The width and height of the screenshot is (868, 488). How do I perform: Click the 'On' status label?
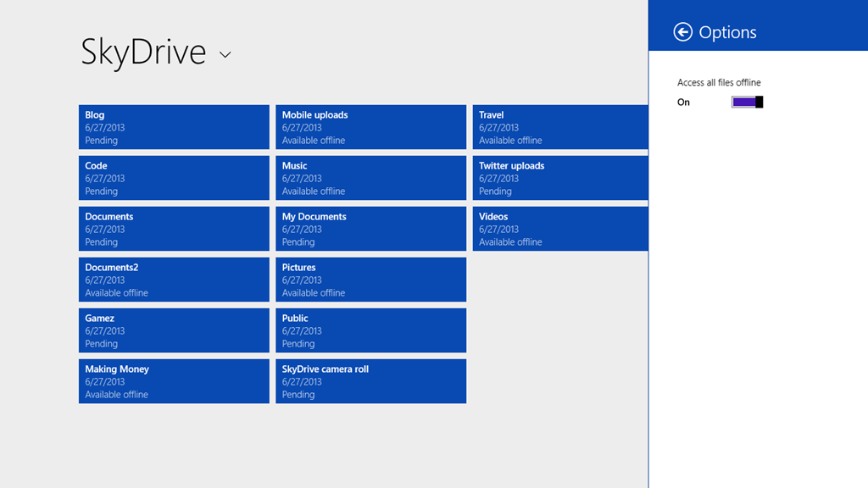pyautogui.click(x=683, y=102)
